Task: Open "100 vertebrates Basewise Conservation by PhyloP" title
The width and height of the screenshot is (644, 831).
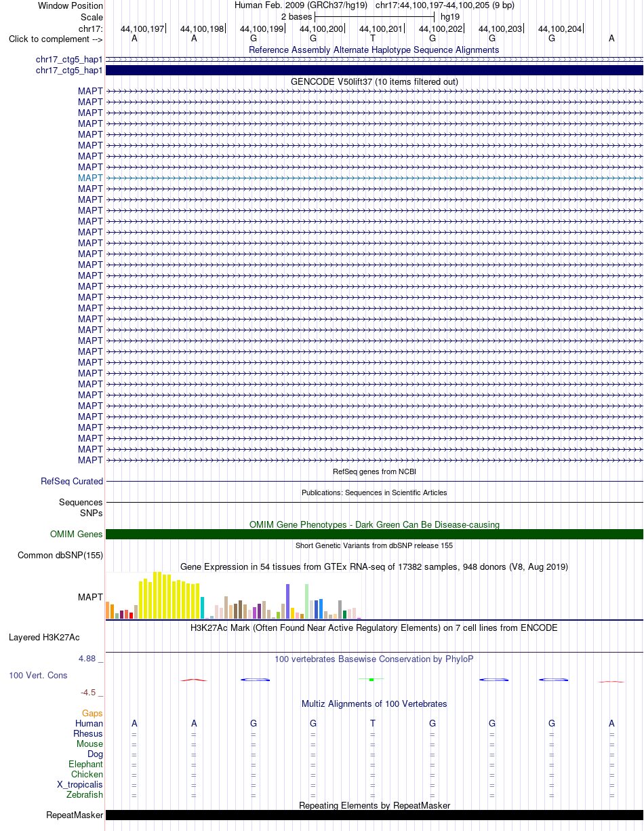Action: pos(374,659)
